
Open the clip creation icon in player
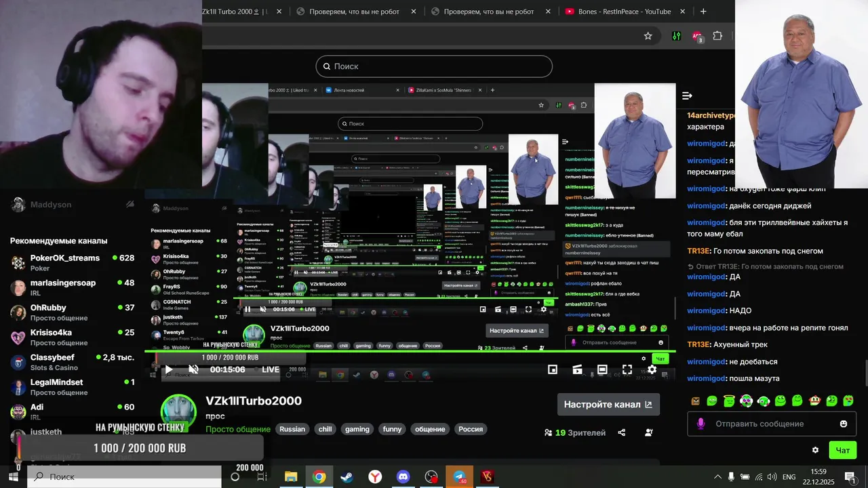(577, 369)
